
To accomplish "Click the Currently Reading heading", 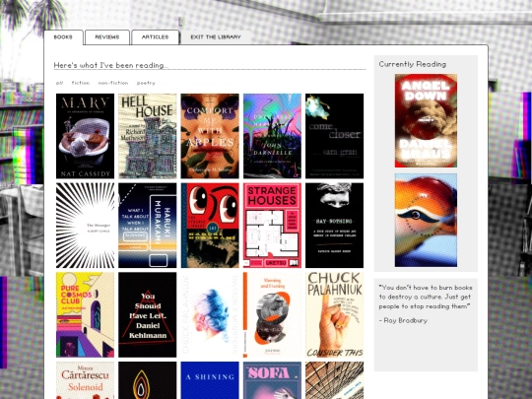I will (413, 64).
